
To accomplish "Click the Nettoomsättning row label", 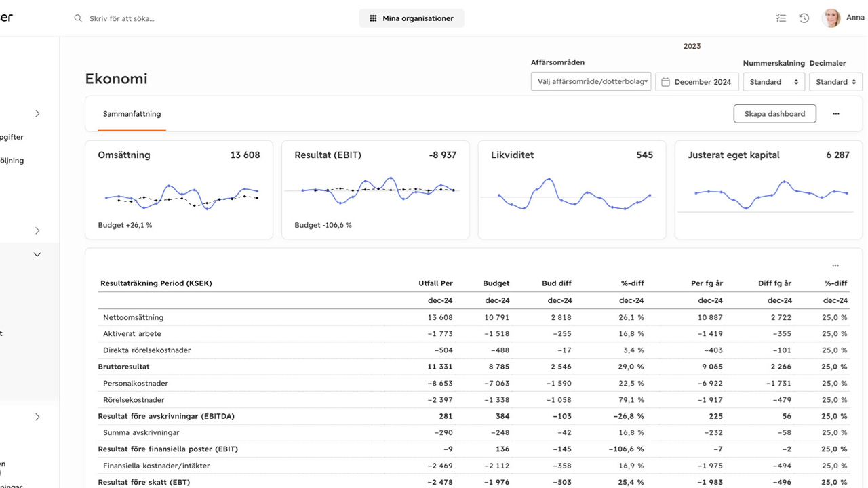I will 133,317.
